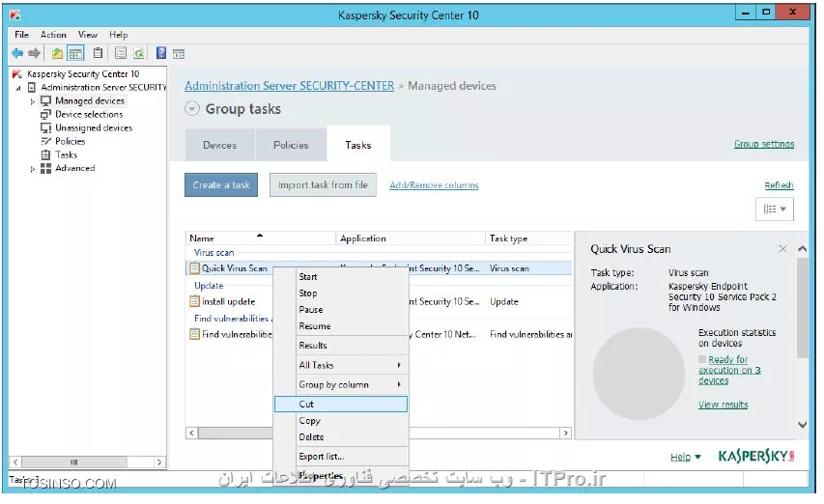Open the File menu
Viewport: 824px width, 504px height.
point(21,35)
